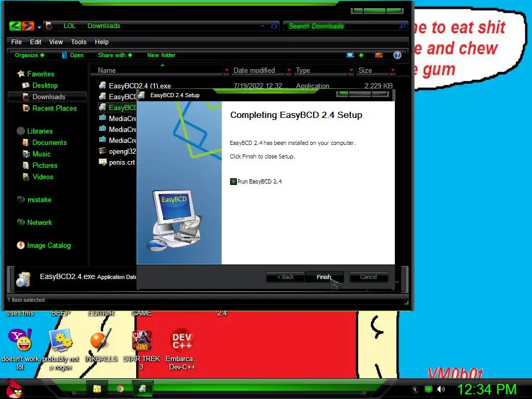Image resolution: width=532 pixels, height=399 pixels.
Task: Expand the Organize dropdown
Action: 30,55
